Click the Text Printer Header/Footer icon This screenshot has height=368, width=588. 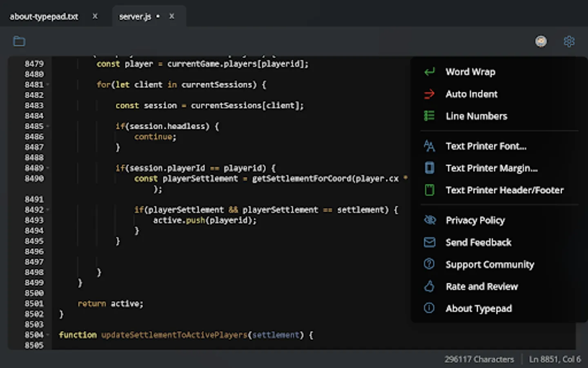pos(429,190)
